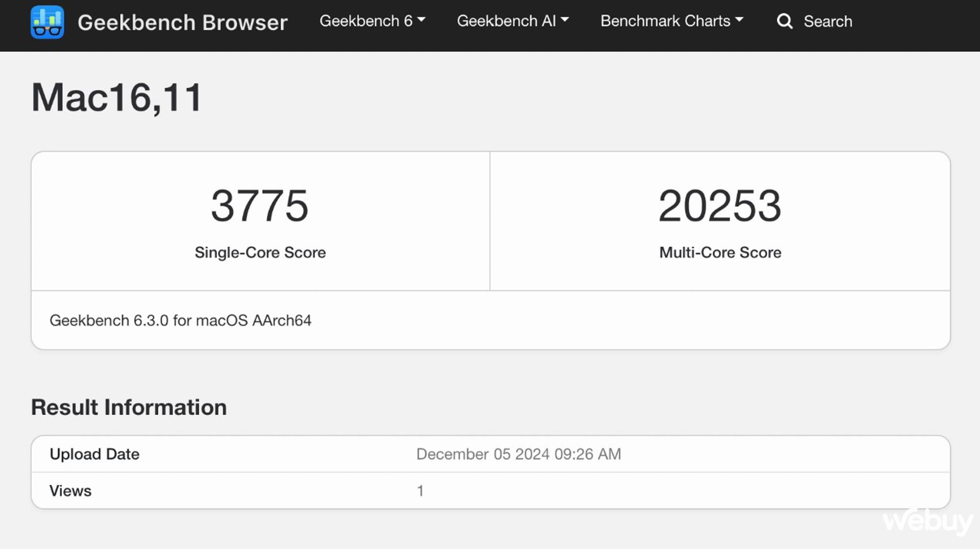Viewport: 980px width, 549px height.
Task: Click the Geekbench logo icon
Action: (47, 22)
